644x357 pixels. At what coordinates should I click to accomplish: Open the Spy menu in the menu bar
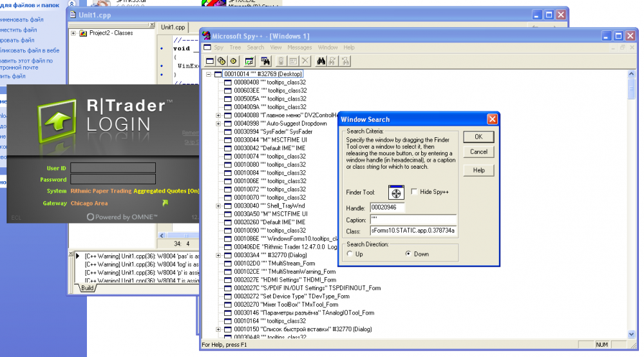click(218, 48)
